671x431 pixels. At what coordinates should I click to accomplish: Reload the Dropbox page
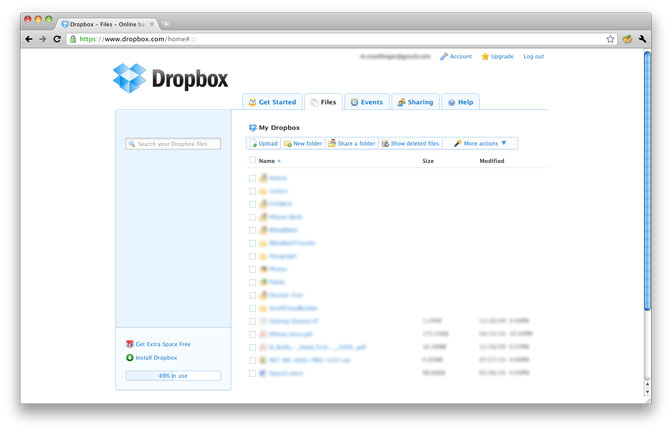coord(57,39)
